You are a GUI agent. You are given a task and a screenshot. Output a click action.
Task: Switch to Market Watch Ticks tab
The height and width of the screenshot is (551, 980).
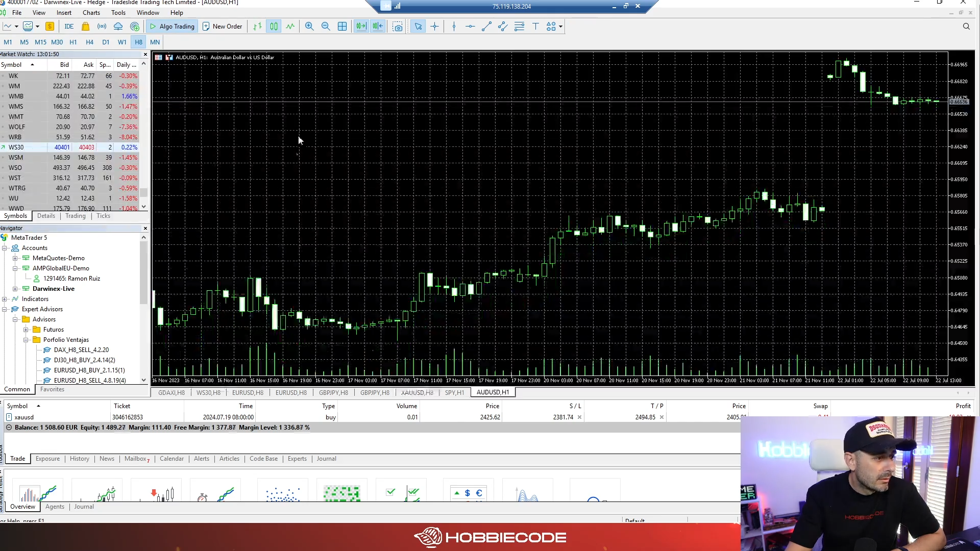103,216
